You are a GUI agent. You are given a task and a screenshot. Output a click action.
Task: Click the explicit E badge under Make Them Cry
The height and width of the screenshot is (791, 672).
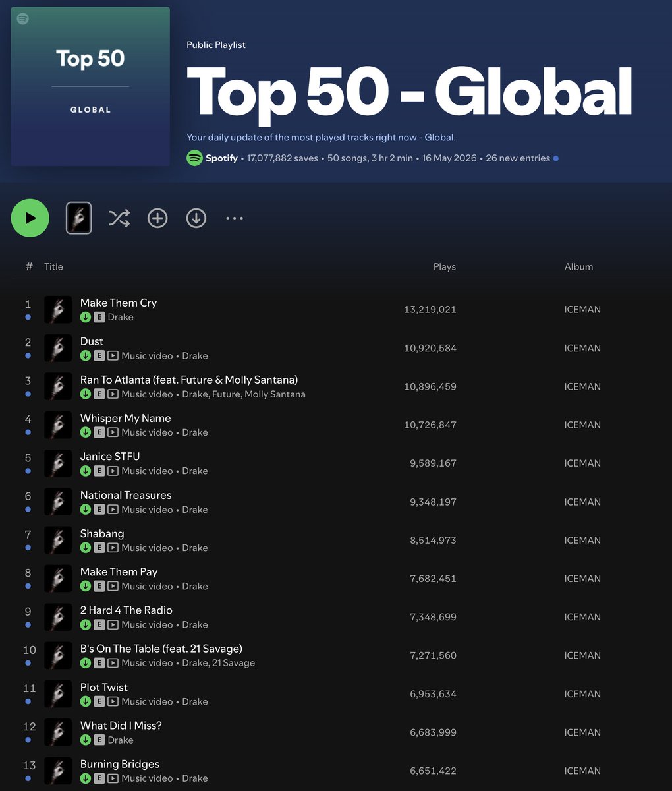[x=99, y=317]
